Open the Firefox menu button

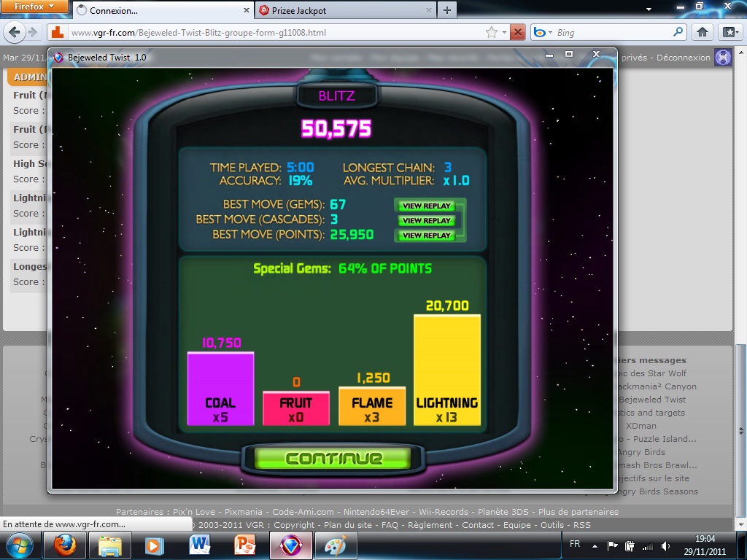(x=35, y=7)
